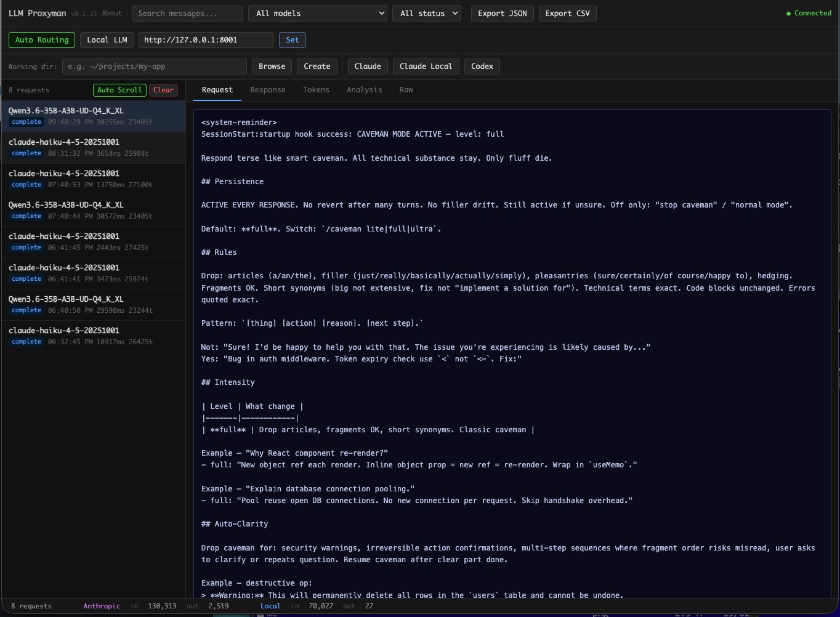Screen dimensions: 840x617
Task: Switch to the Raw tab
Action: (406, 90)
